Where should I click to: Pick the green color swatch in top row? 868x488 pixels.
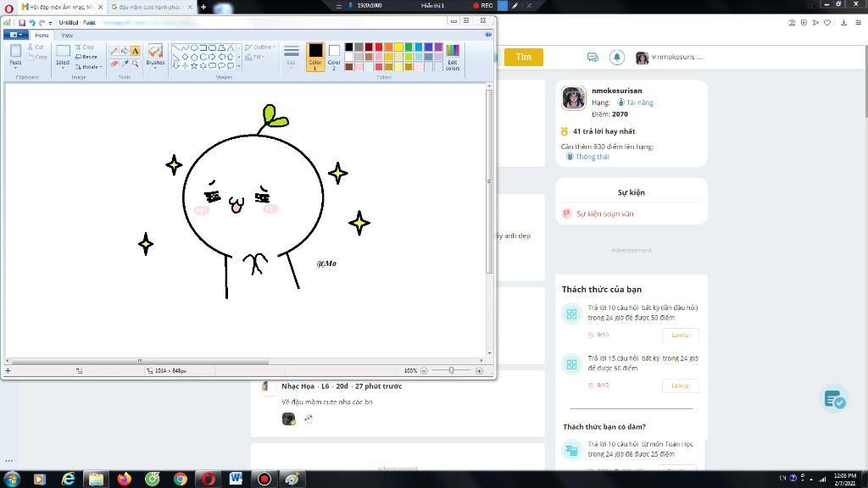click(409, 47)
